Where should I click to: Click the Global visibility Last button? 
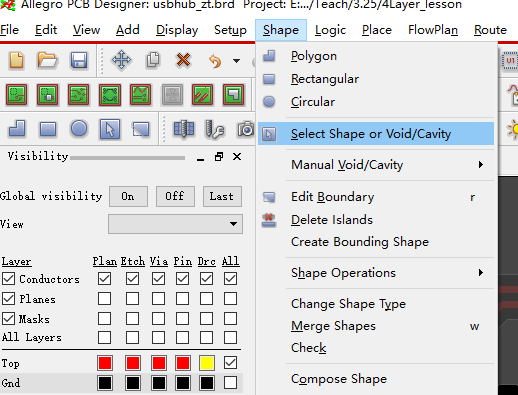pos(222,196)
